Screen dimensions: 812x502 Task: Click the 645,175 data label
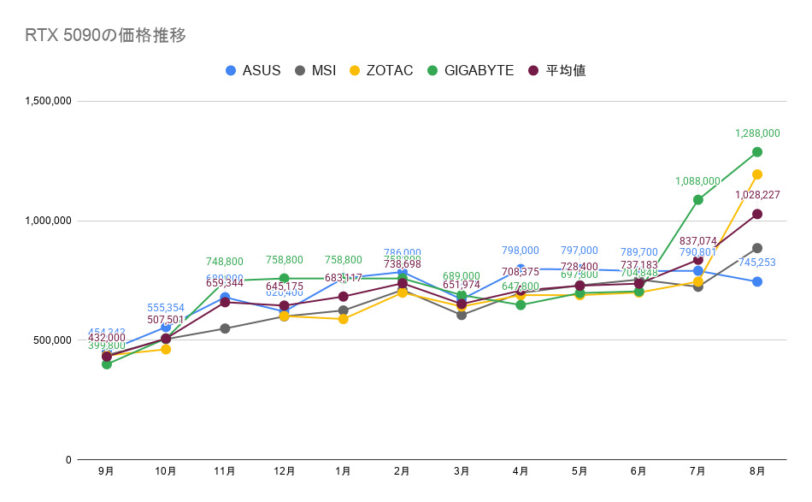tap(284, 286)
